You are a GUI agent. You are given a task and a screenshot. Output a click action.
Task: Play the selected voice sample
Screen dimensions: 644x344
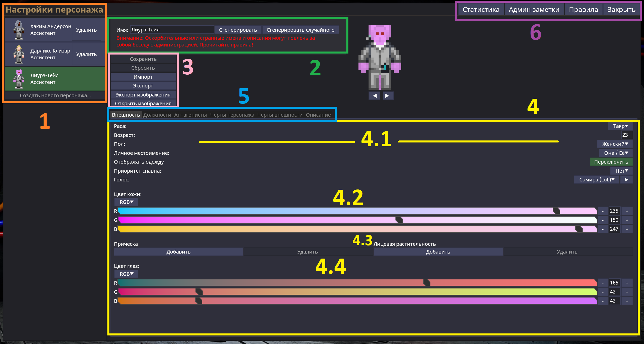tap(626, 180)
